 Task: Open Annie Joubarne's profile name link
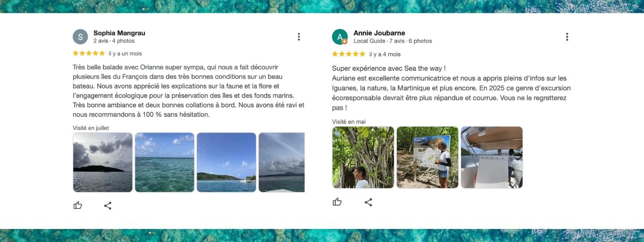point(379,33)
